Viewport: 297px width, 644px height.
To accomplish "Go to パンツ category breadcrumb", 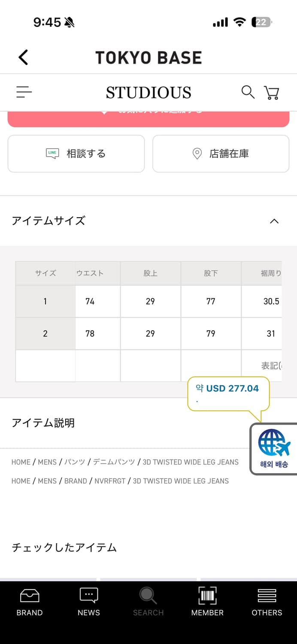I will (75, 462).
